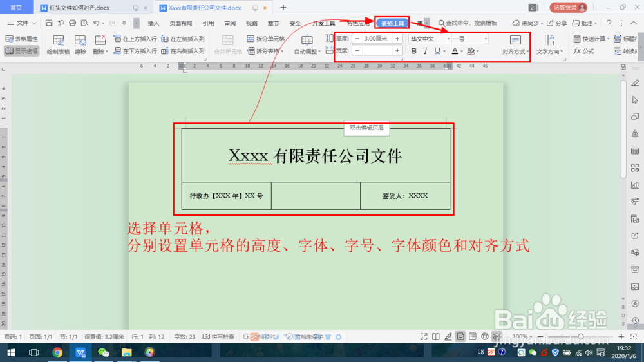Open 文字方向 text direction dropdown
Viewport: 644px width, 362px height.
(549, 45)
